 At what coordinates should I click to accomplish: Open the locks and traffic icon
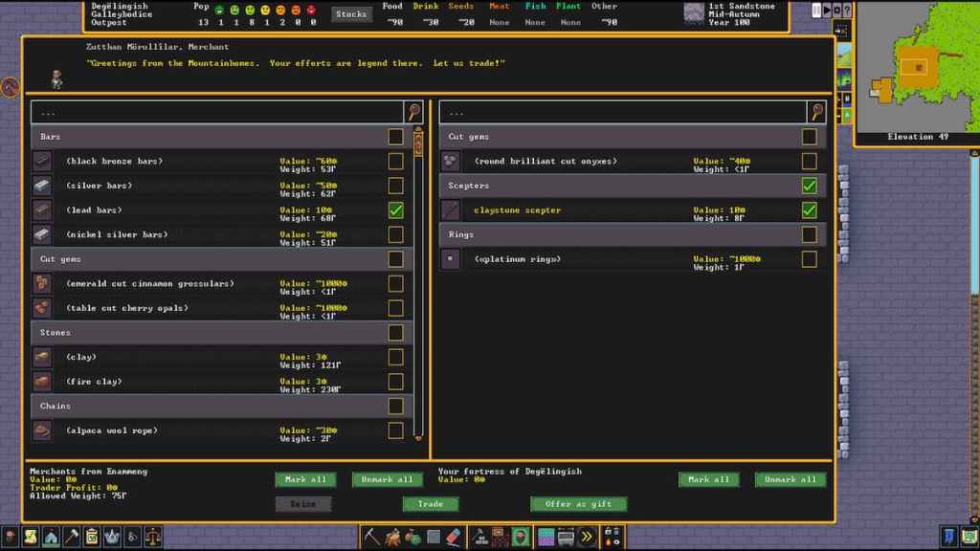(612, 537)
